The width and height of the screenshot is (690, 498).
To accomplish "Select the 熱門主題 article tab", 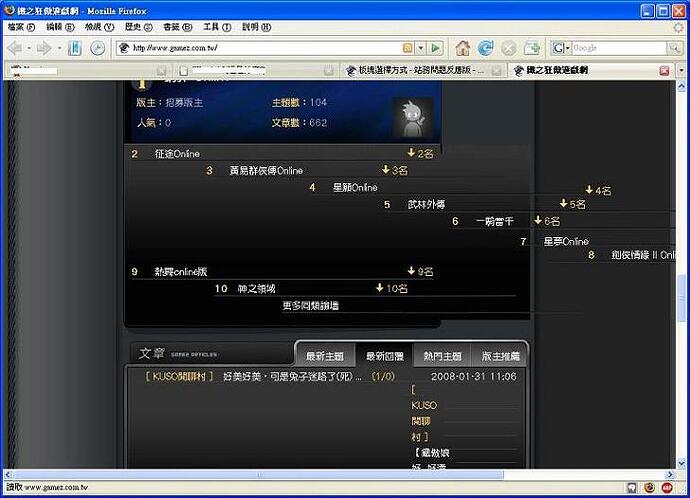I will coord(442,355).
